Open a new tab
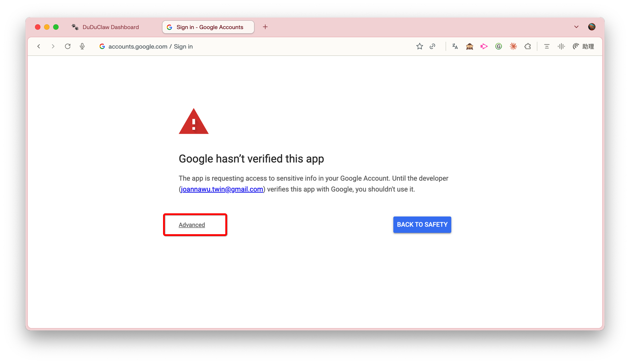Screen dimensions: 630x364 tap(265, 27)
